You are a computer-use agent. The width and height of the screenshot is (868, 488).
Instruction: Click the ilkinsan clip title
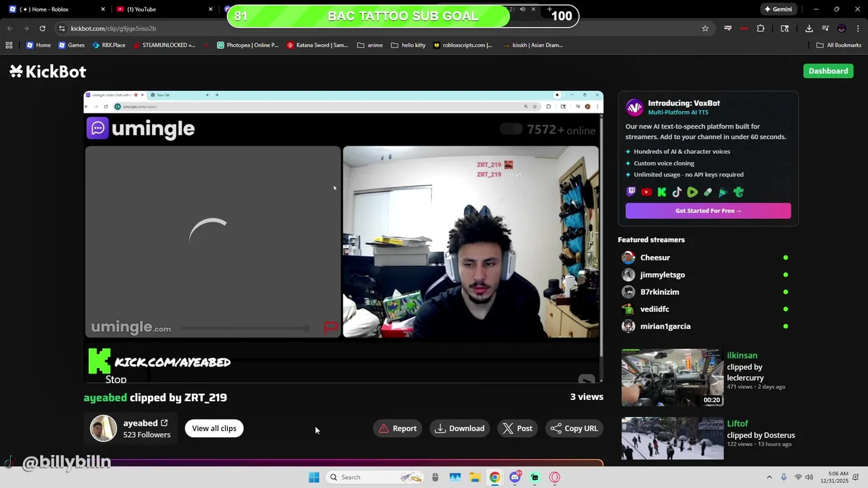[x=742, y=355]
